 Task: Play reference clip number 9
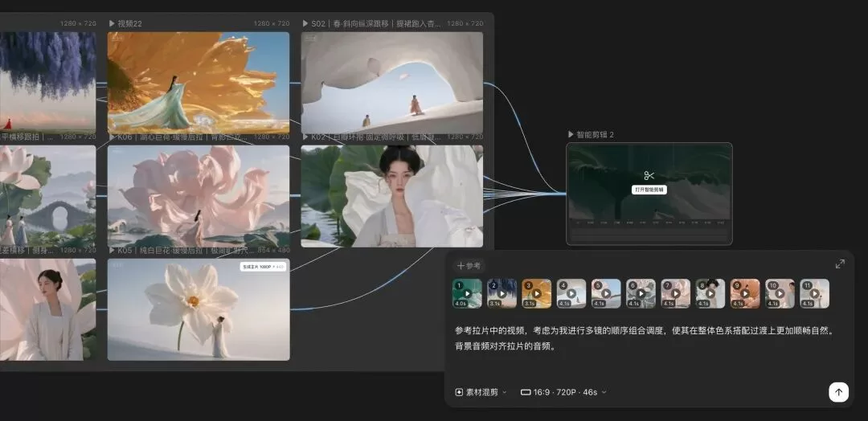745,293
